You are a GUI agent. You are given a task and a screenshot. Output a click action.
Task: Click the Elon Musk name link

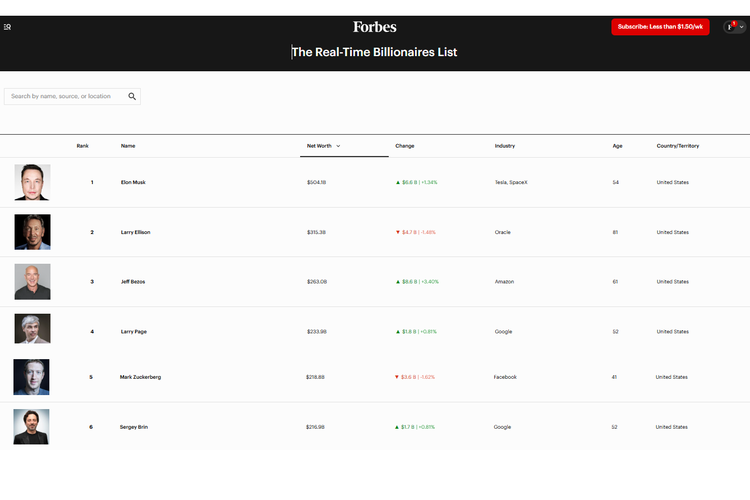coord(132,183)
